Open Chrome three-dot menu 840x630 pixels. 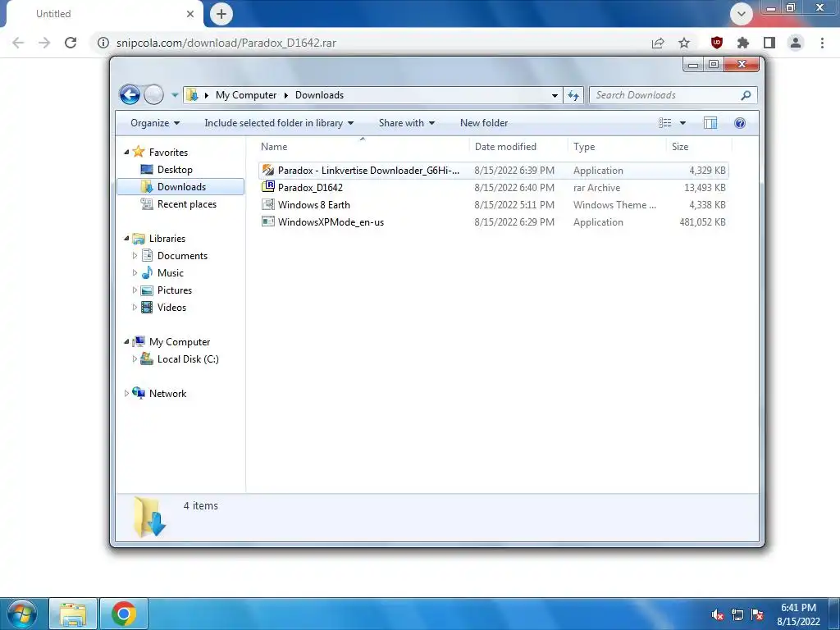[x=822, y=43]
